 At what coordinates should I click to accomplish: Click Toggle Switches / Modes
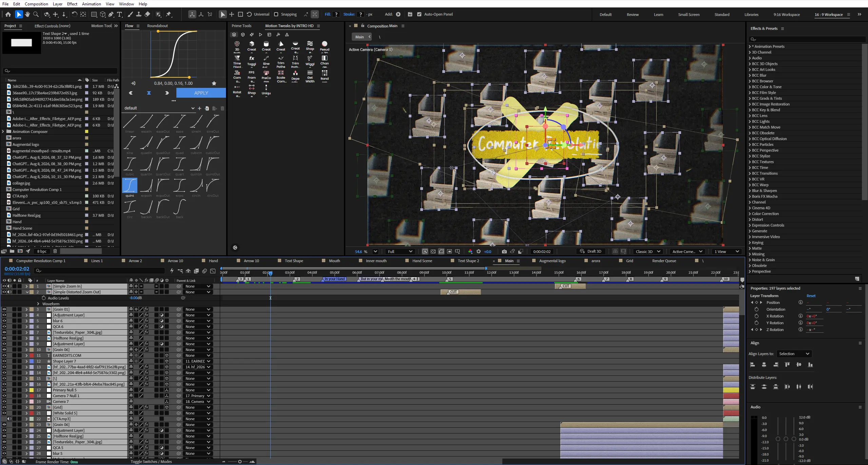[151, 462]
